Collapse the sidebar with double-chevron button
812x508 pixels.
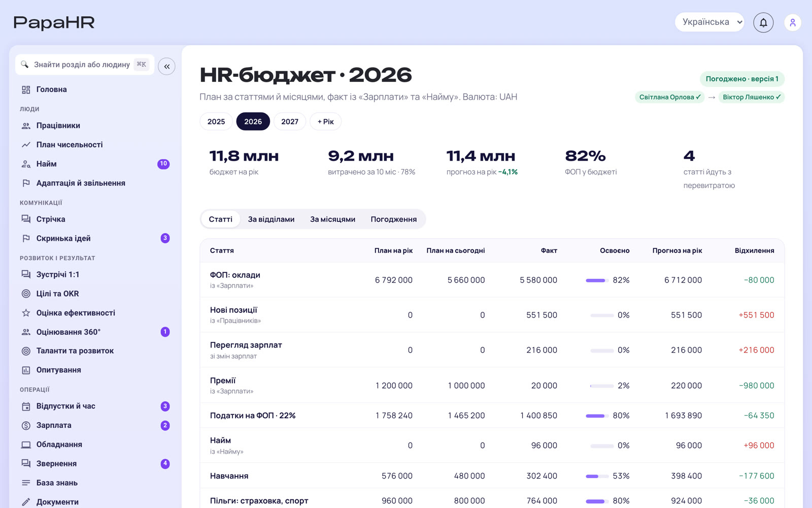click(166, 67)
